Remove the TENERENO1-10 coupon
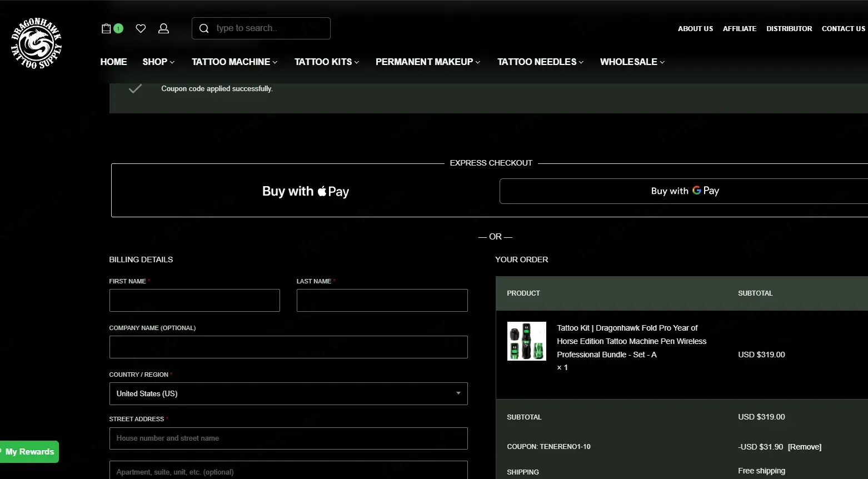This screenshot has width=868, height=479. 805,447
